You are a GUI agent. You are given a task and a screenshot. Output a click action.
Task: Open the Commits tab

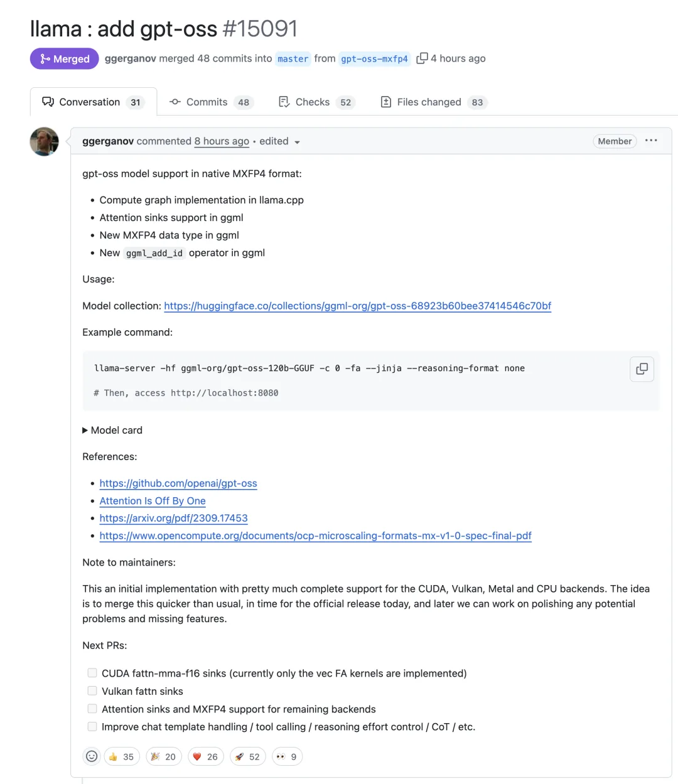tap(211, 102)
